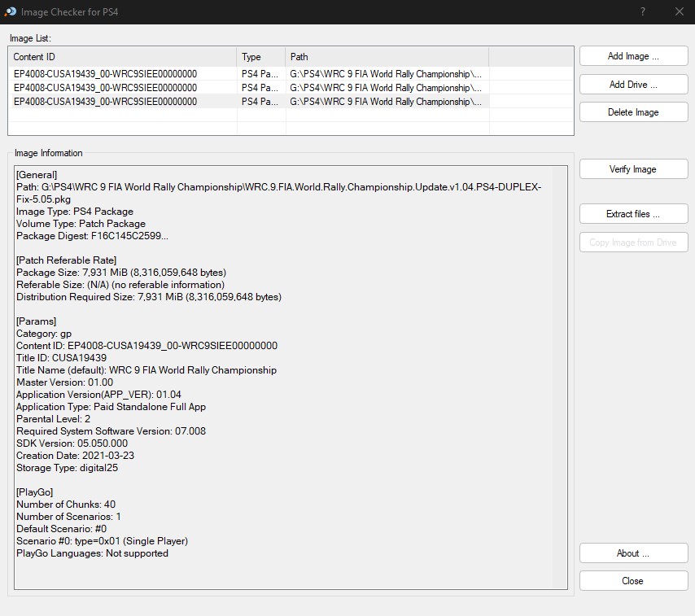Viewport: 695px width, 616px height.
Task: Click the Type column header
Action: pos(261,57)
